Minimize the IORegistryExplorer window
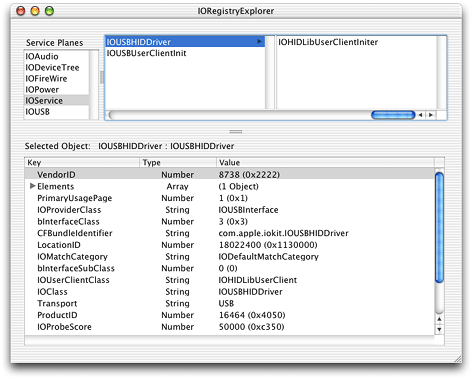The image size is (472, 380). pyautogui.click(x=35, y=11)
